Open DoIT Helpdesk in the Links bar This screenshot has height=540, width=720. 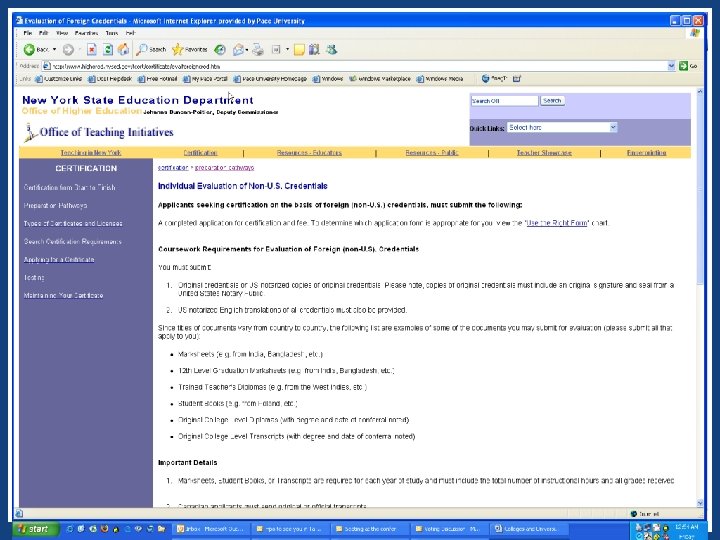(x=110, y=79)
